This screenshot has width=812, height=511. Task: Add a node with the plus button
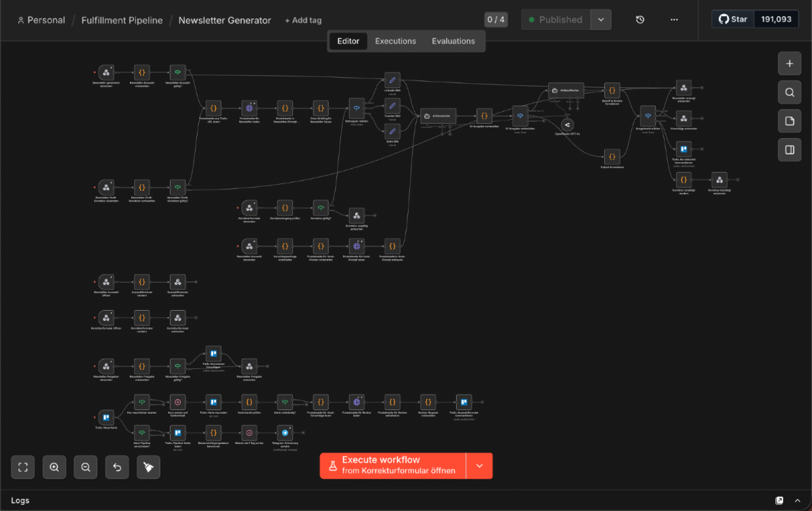(x=790, y=64)
